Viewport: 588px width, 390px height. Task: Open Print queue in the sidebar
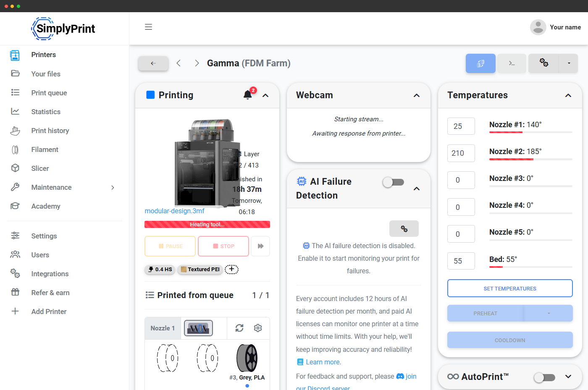(49, 93)
